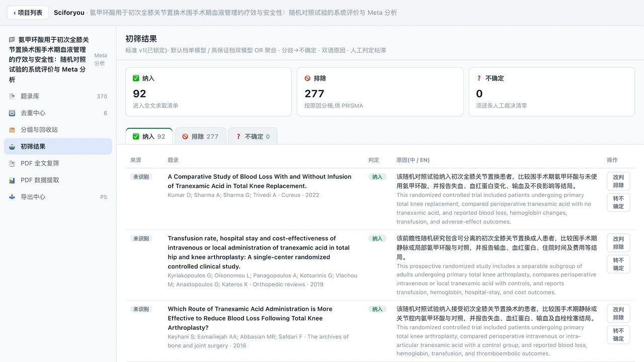Click the question mark icon in 不确定 card

point(479,78)
